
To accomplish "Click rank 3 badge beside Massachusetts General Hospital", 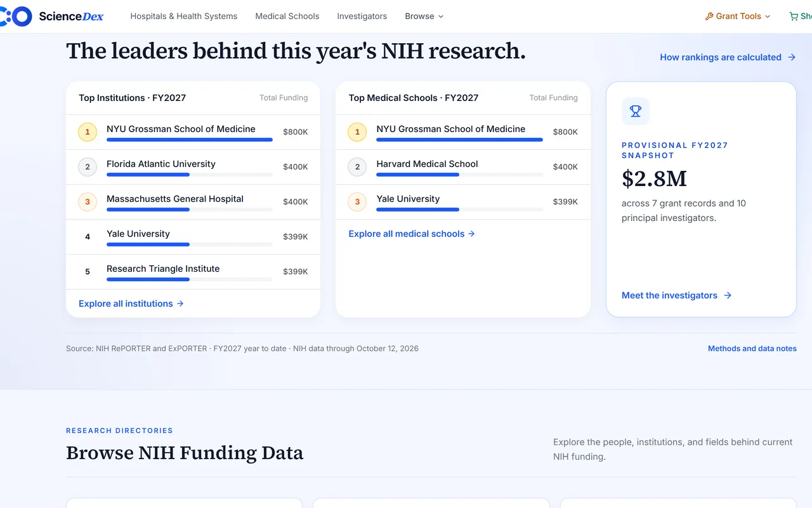I will tap(88, 202).
